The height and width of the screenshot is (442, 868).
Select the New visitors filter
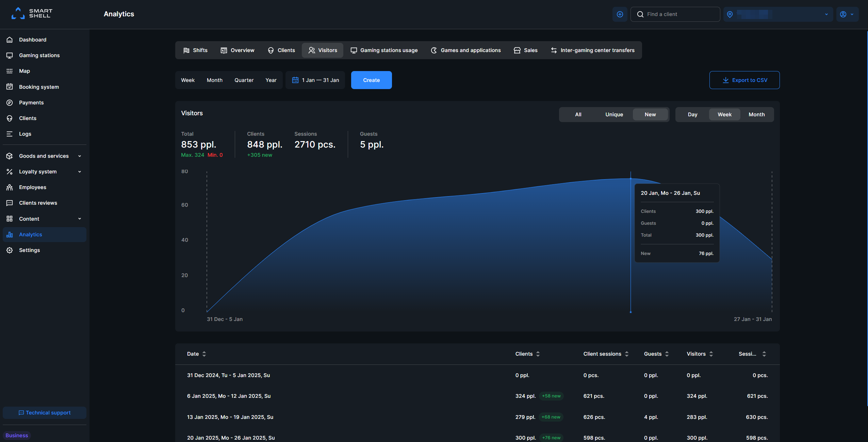(650, 115)
